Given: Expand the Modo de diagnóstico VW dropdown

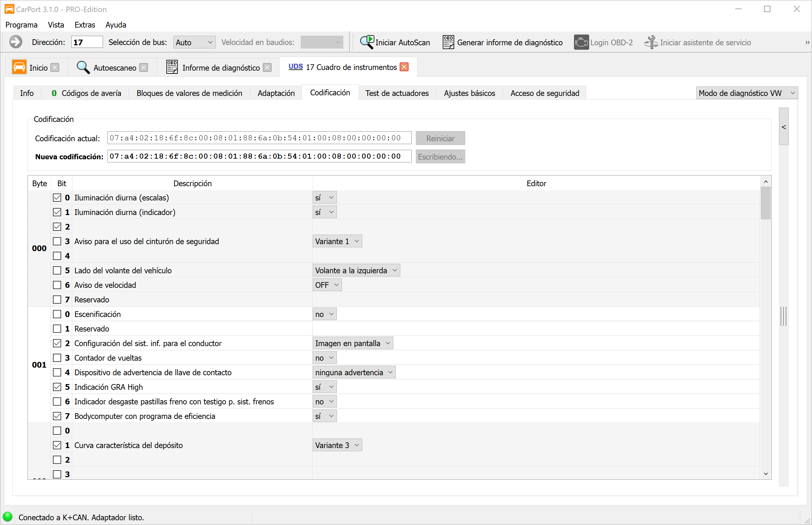Looking at the screenshot, I should tap(746, 93).
